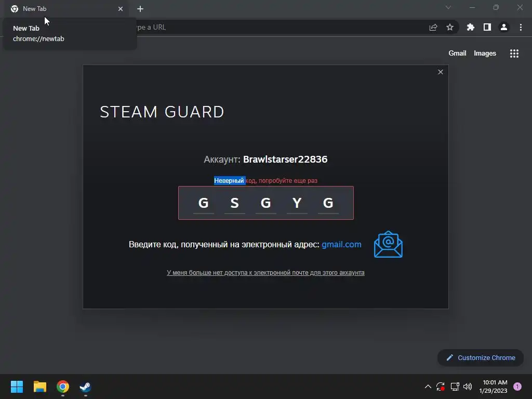Click the no longer have email access link
This screenshot has height=399, width=532.
coord(265,273)
